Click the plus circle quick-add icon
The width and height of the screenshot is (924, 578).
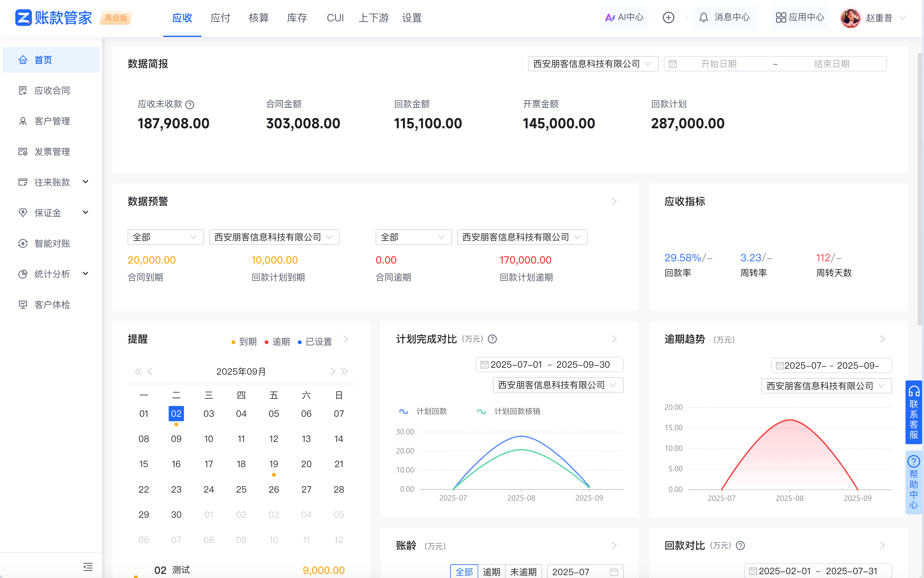(668, 18)
